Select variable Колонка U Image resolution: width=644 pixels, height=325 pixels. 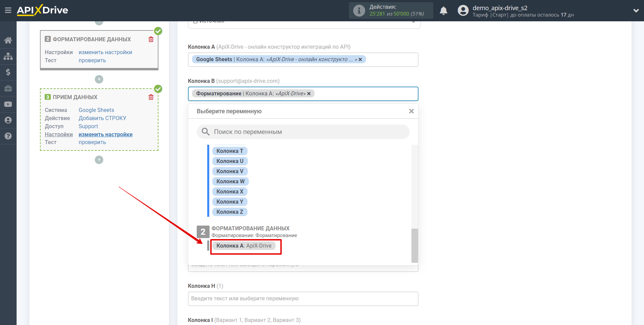(x=230, y=161)
